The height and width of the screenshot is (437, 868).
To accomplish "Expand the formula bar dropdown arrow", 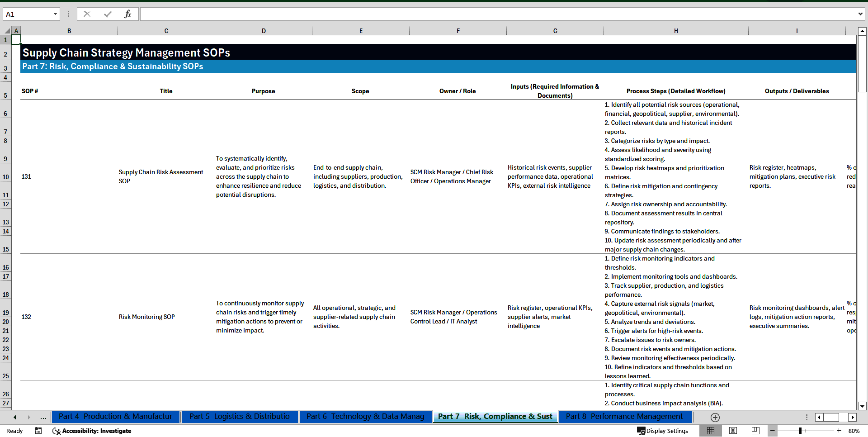I will coord(861,14).
